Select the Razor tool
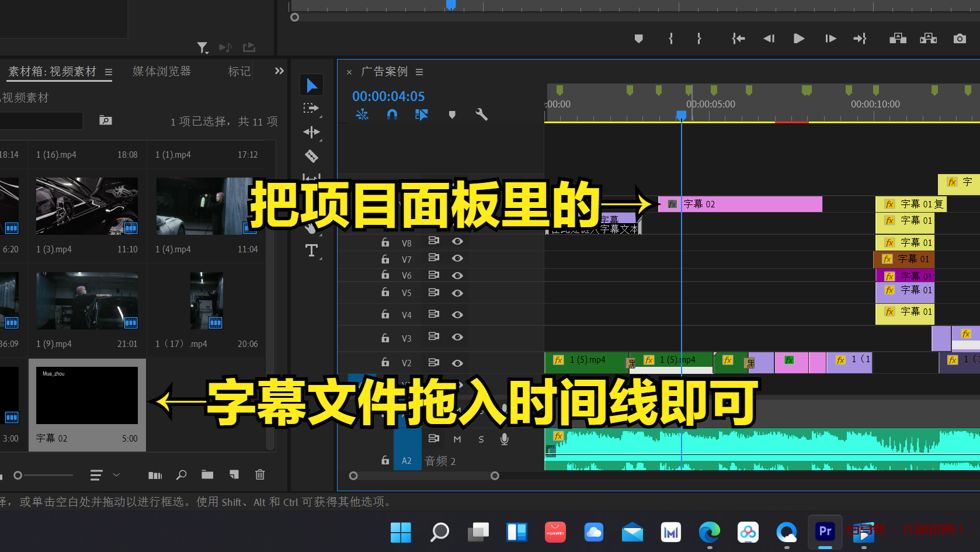 311,156
